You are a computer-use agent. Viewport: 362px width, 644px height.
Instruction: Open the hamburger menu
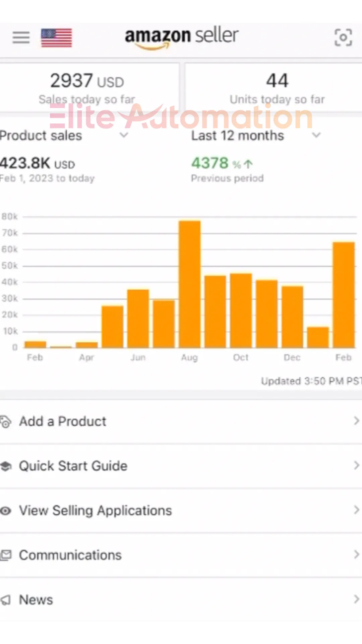[x=21, y=38]
